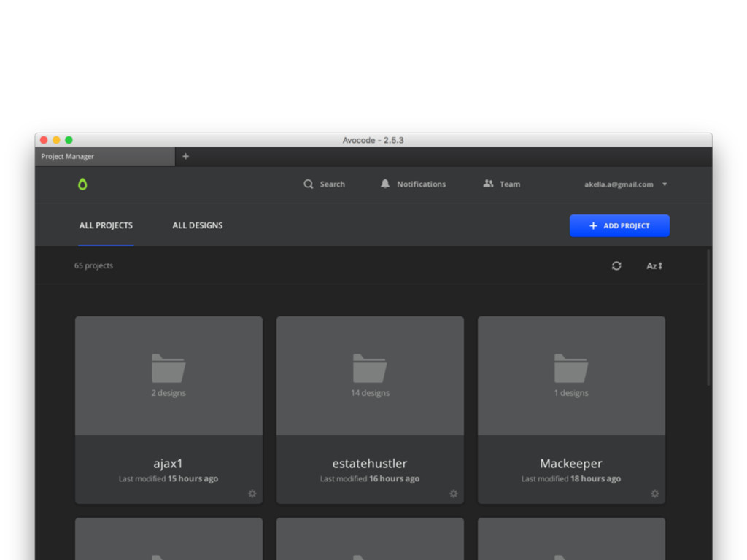Click the Mackeeper project title
The height and width of the screenshot is (560, 747).
point(571,464)
